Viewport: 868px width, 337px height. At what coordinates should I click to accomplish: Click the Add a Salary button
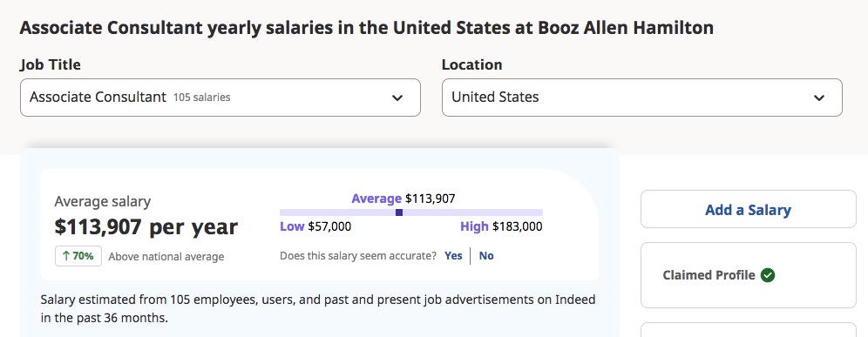(x=748, y=209)
